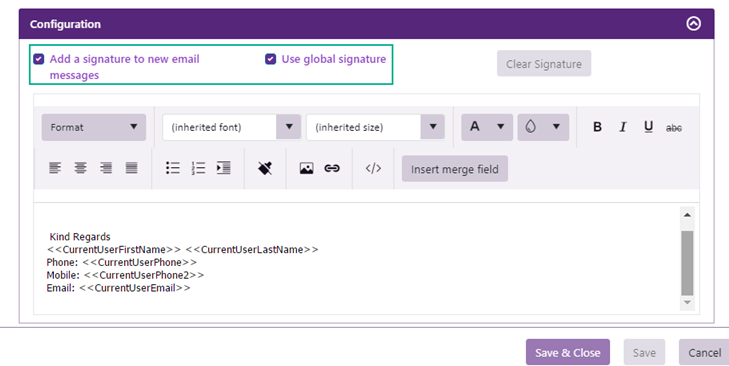This screenshot has height=366, width=729.
Task: Open the background color dropdown arrow
Action: [556, 126]
